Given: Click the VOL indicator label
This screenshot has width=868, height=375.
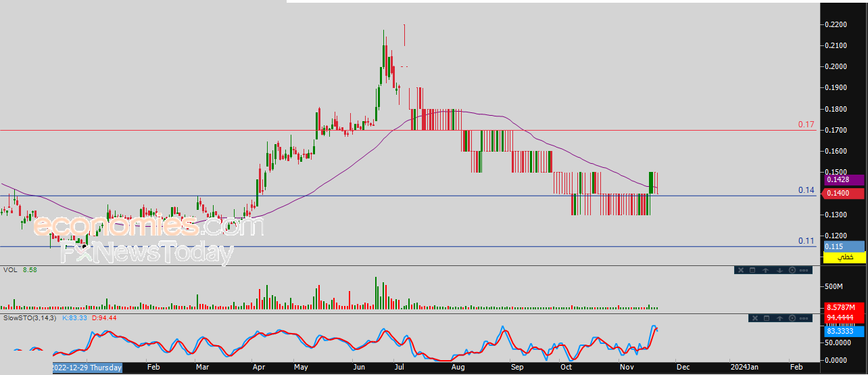Looking at the screenshot, I should click(x=11, y=269).
